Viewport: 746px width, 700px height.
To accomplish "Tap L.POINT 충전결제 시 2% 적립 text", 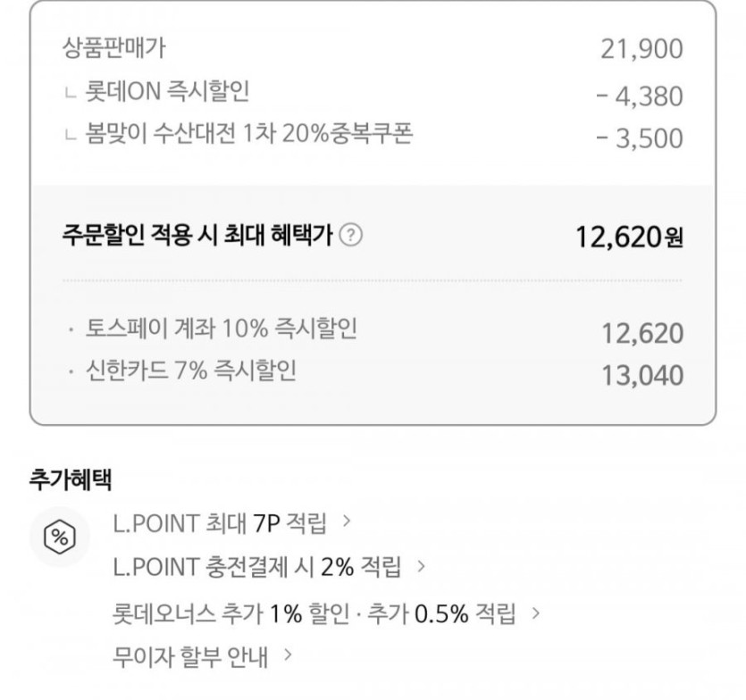I will point(257,568).
